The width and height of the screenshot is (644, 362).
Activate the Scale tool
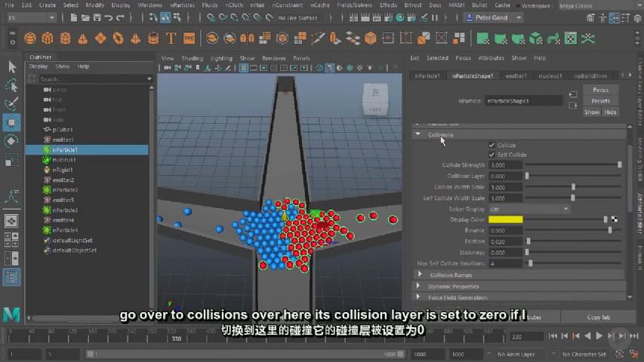pyautogui.click(x=12, y=160)
